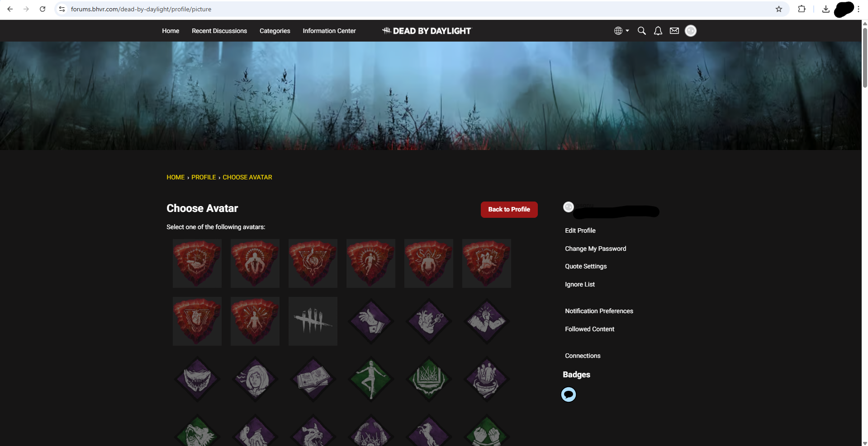The height and width of the screenshot is (446, 868).
Task: Pick the purple hand perk avatar
Action: click(x=371, y=321)
